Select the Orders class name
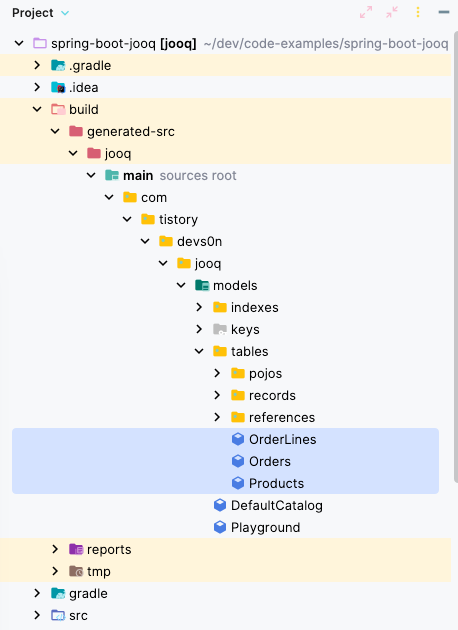This screenshot has height=630, width=458. pos(270,461)
